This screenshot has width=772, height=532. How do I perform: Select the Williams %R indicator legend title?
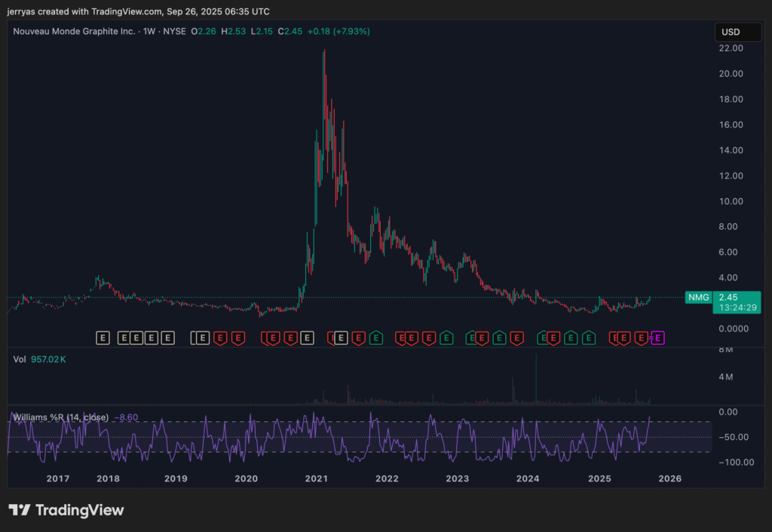[60, 417]
